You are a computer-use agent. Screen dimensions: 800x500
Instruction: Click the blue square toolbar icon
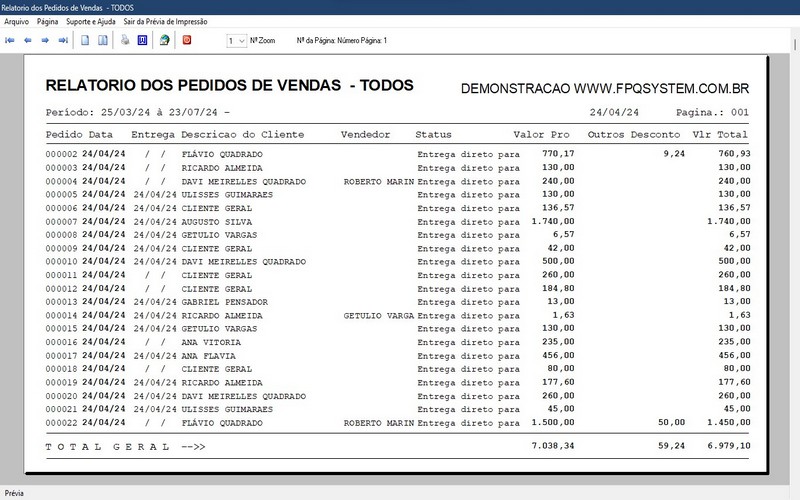tap(142, 40)
